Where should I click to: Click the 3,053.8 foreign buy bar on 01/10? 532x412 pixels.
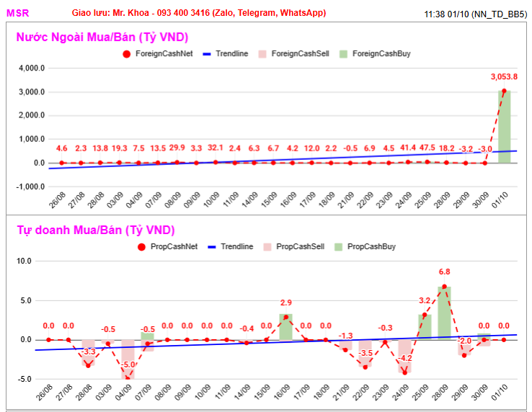[504, 127]
